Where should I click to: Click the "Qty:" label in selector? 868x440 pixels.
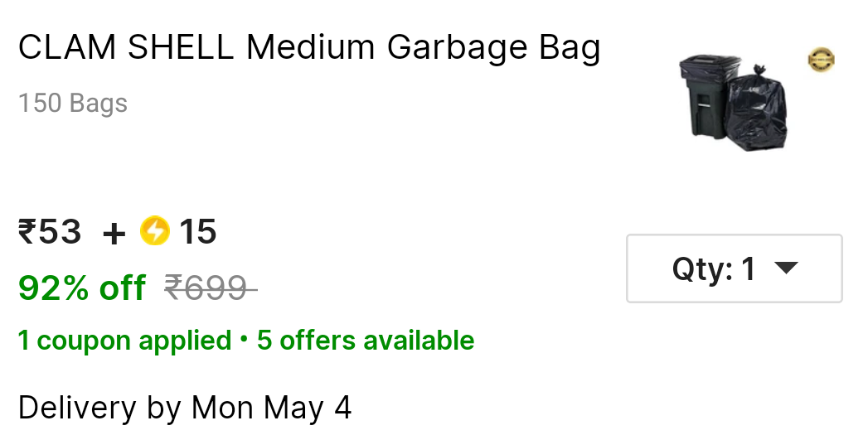702,268
